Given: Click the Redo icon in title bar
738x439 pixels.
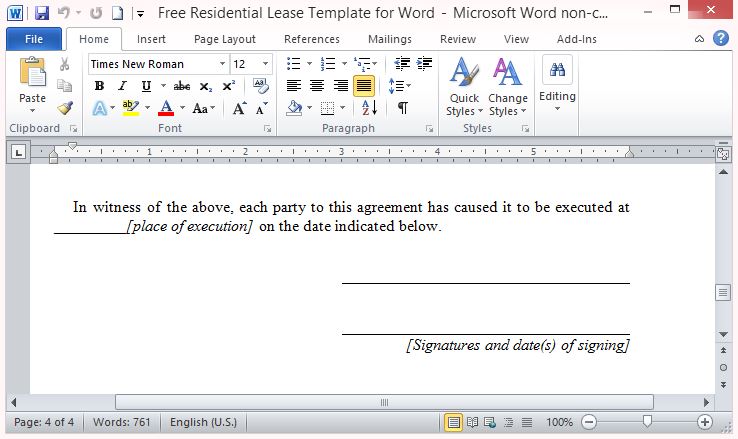Looking at the screenshot, I should pyautogui.click(x=96, y=13).
